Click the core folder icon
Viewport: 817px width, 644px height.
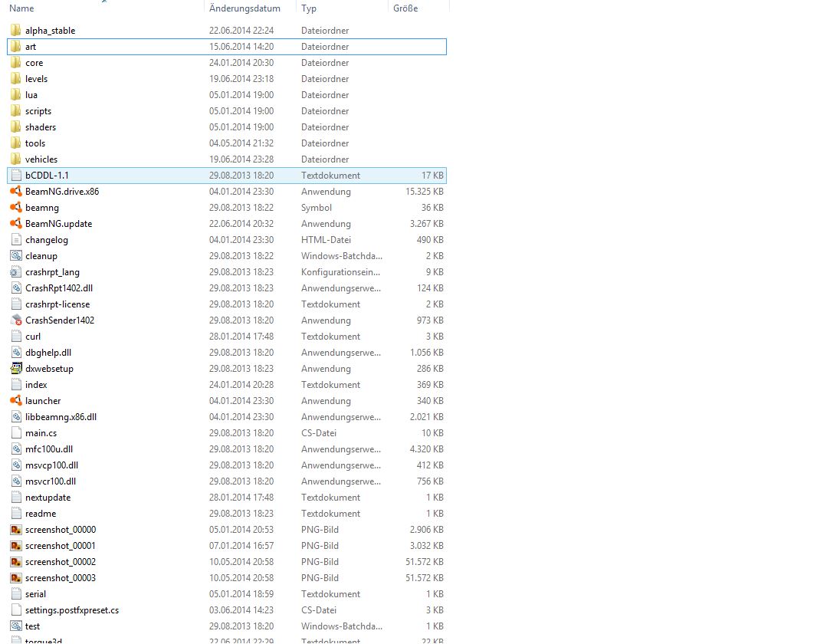click(x=16, y=63)
